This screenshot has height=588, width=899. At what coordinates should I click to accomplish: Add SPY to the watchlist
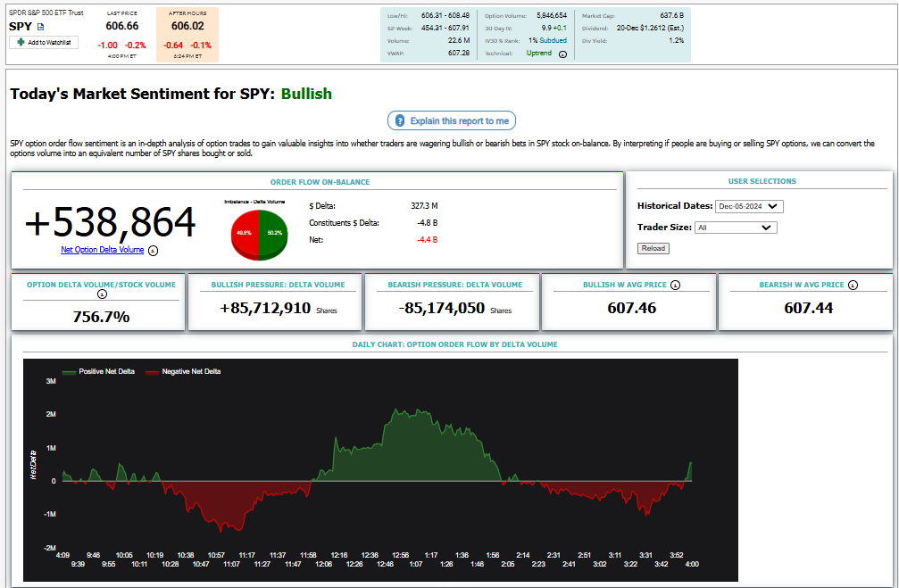(x=44, y=43)
